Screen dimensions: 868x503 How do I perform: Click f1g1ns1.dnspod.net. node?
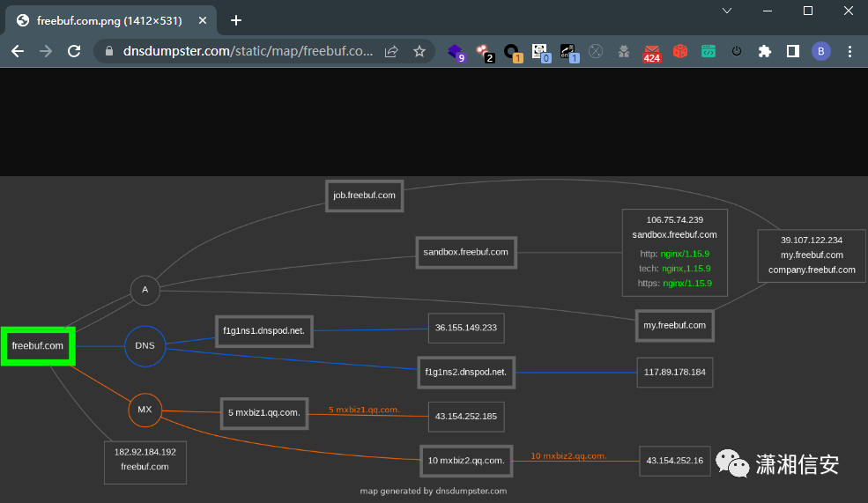click(x=264, y=331)
